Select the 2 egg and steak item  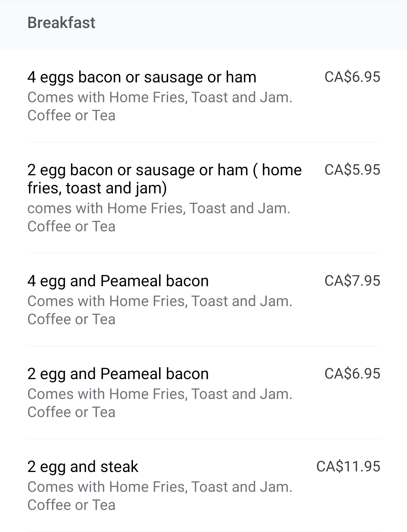[x=83, y=467]
